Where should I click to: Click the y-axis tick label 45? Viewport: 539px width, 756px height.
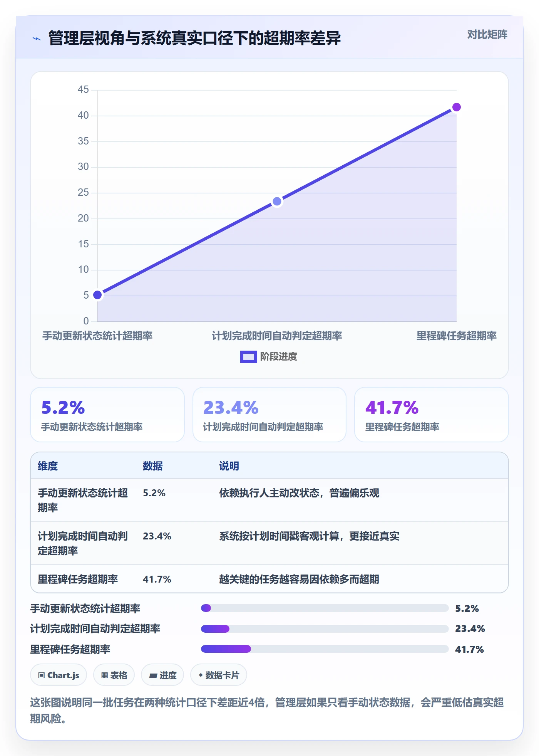[x=83, y=89]
